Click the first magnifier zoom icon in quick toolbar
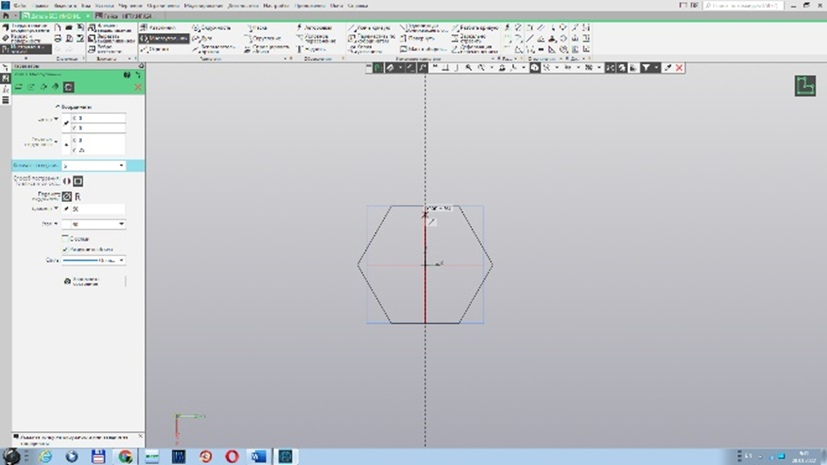The width and height of the screenshot is (827, 465). pyautogui.click(x=468, y=68)
